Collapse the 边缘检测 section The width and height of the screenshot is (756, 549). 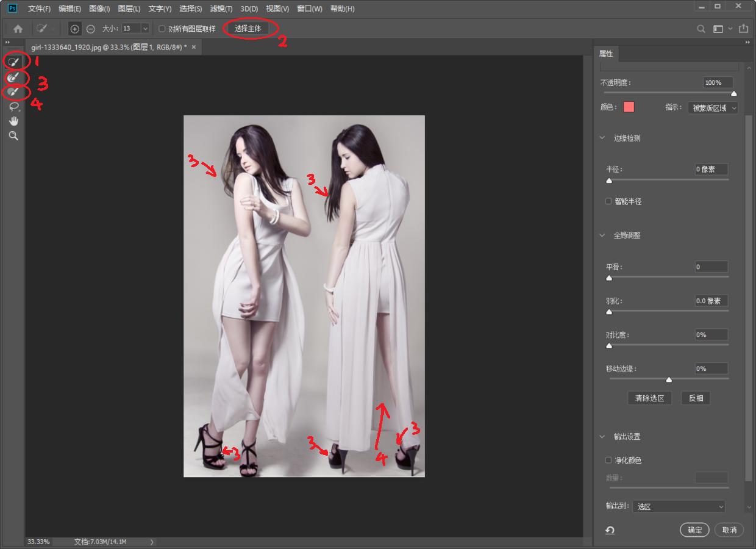click(602, 138)
